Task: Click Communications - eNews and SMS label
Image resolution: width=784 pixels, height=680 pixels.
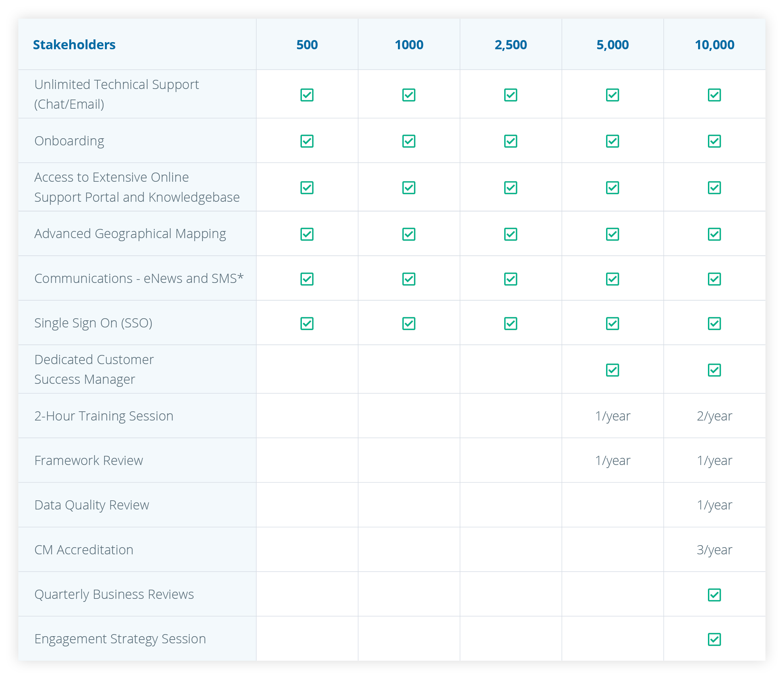Action: (139, 279)
